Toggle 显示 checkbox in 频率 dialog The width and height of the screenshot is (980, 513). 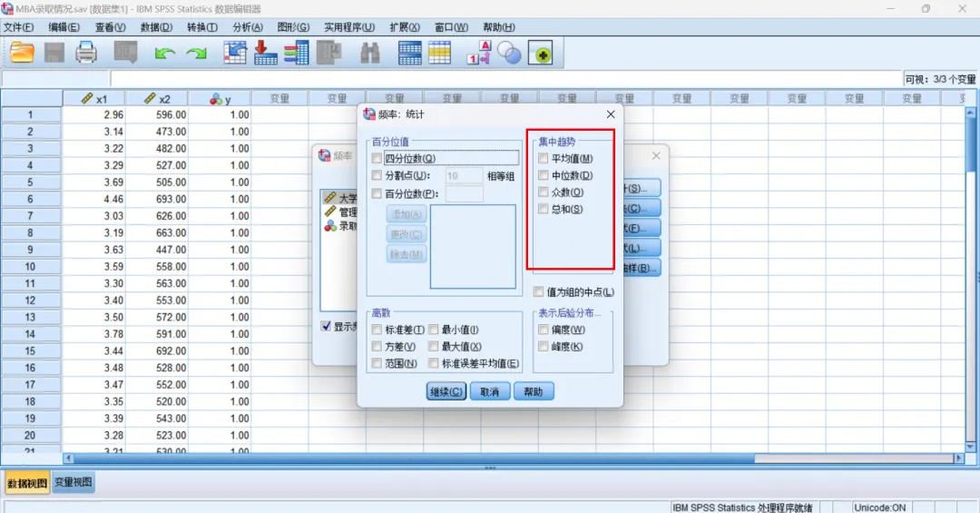pos(326,326)
